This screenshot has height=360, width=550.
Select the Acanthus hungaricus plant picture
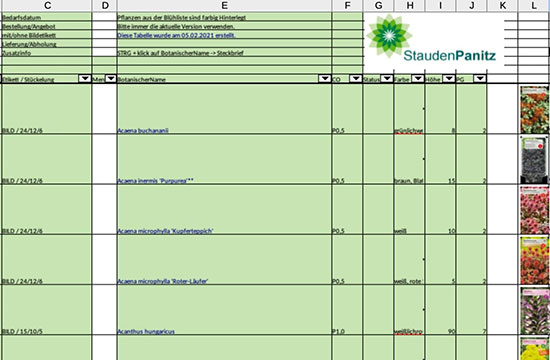534,311
